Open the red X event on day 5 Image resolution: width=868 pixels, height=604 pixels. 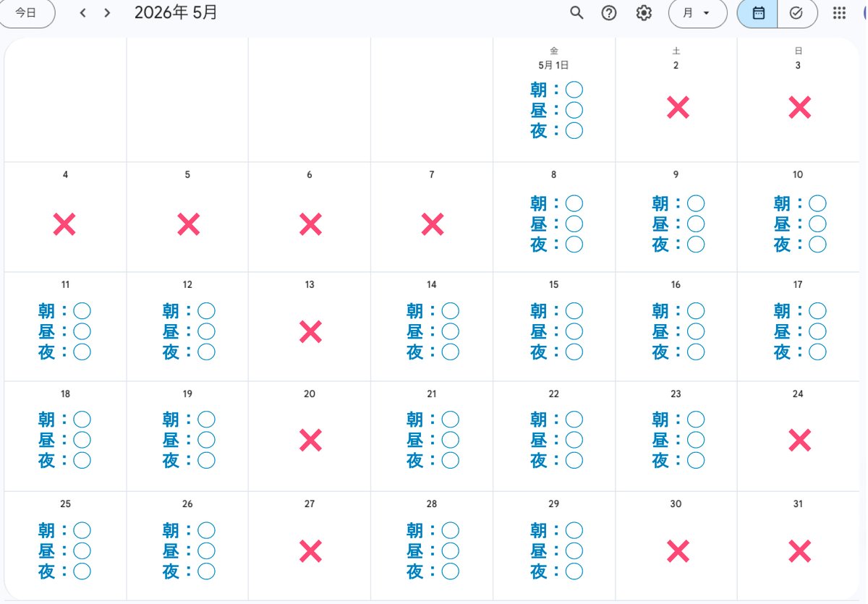[x=188, y=224]
